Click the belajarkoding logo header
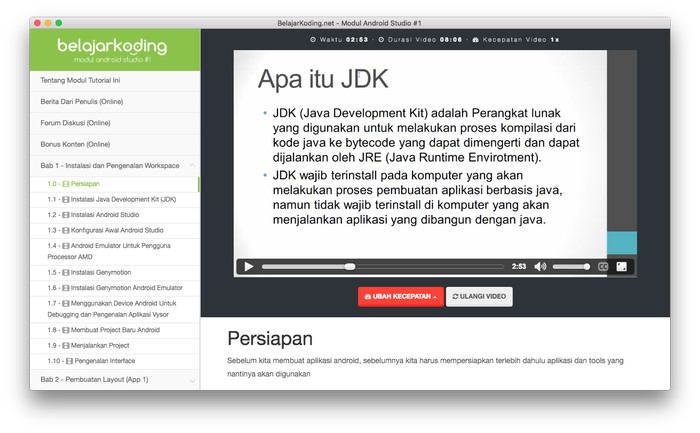This screenshot has height=433, width=700. point(115,50)
